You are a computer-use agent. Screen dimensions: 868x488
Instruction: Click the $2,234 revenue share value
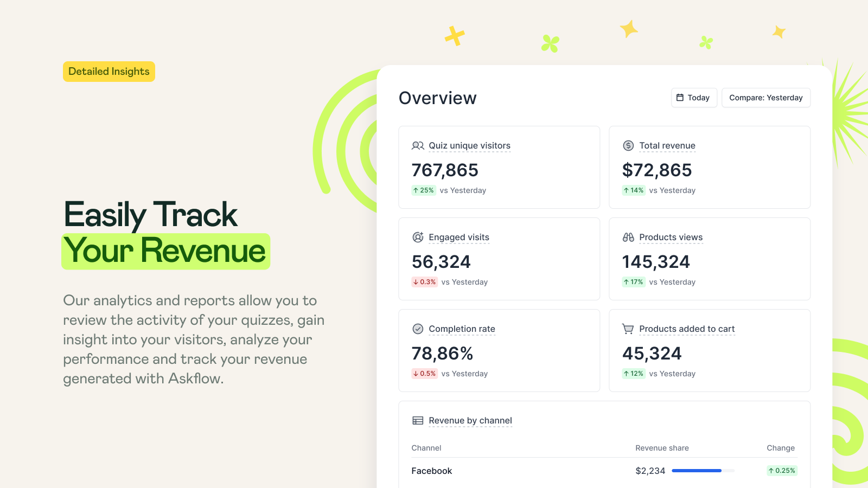650,471
